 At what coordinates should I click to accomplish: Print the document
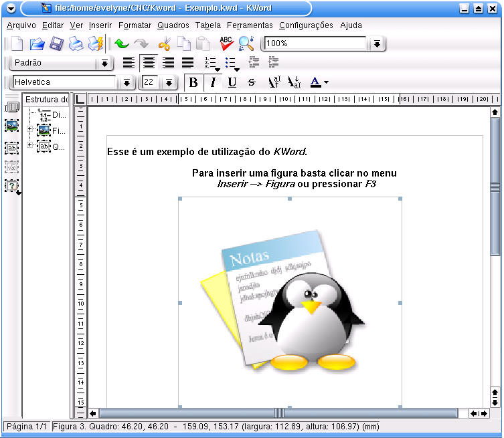coord(76,43)
